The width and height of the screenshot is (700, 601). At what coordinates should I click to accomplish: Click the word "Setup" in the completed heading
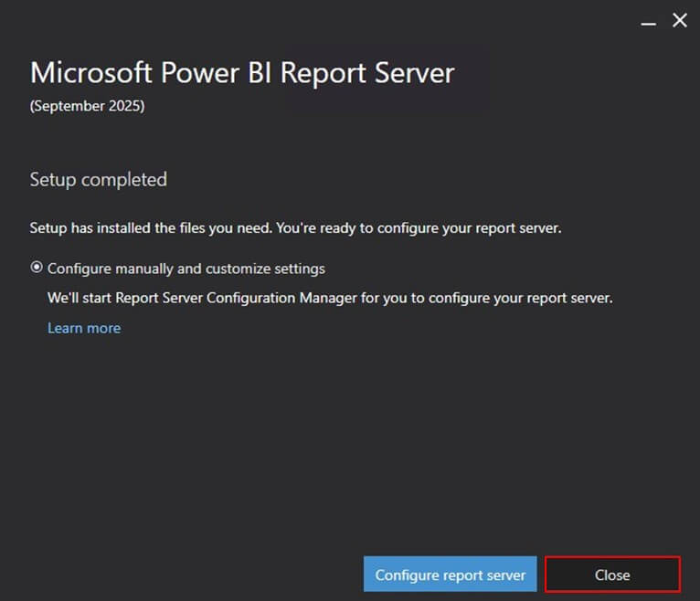tap(52, 179)
